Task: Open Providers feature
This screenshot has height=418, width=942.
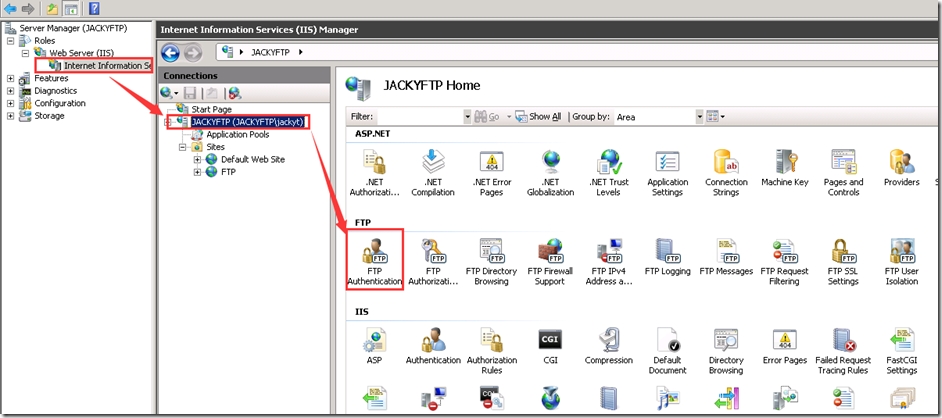Action: [x=901, y=168]
